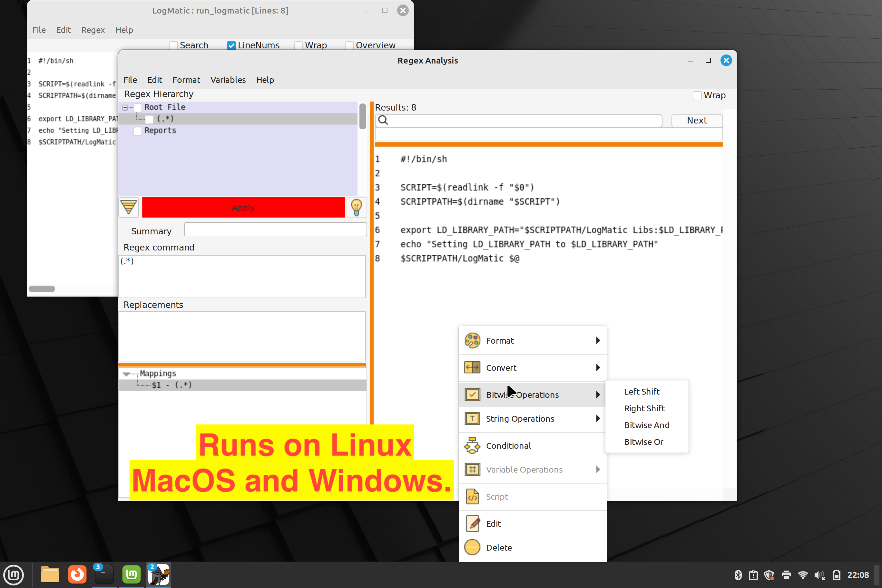Viewport: 882px width, 588px height.
Task: Click LogMatic window horizontal scrollbar thumb
Action: click(x=42, y=289)
